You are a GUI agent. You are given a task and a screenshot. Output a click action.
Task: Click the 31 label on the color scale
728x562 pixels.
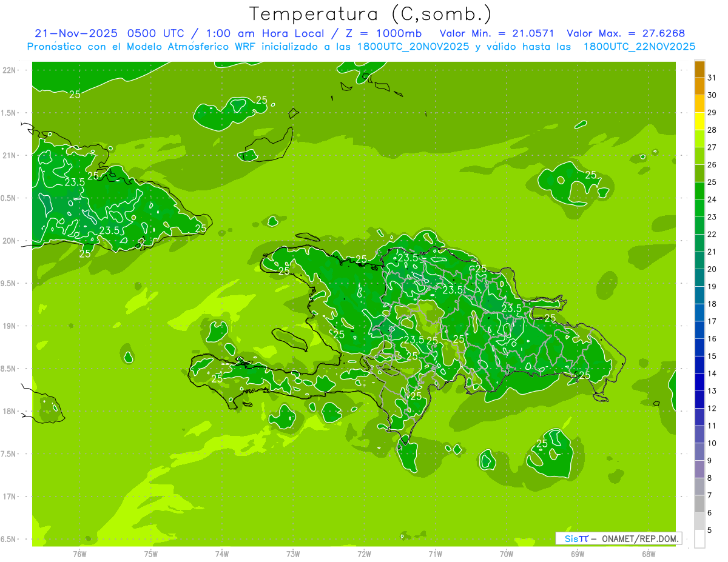click(x=712, y=78)
